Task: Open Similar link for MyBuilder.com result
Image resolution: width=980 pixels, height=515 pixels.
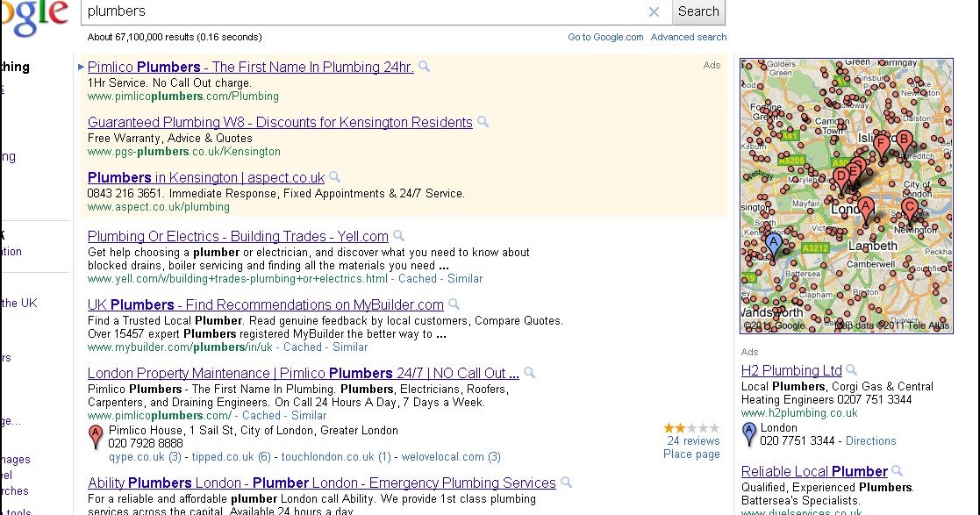Action: pos(350,347)
